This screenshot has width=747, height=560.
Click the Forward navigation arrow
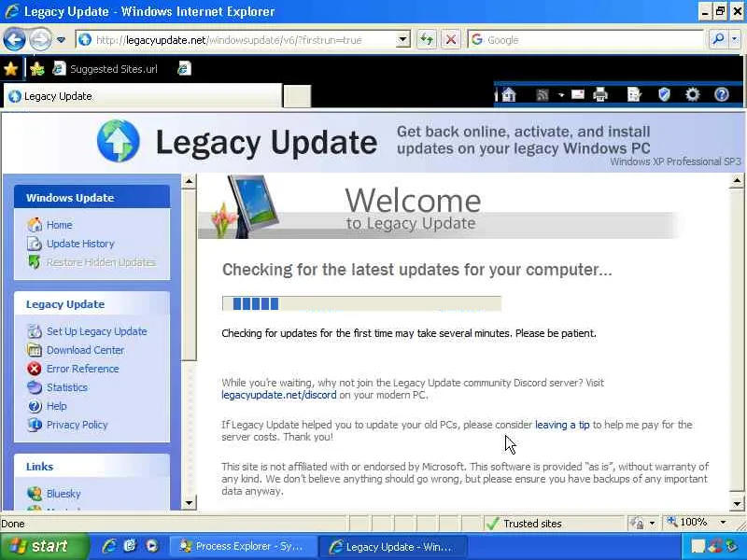click(40, 39)
